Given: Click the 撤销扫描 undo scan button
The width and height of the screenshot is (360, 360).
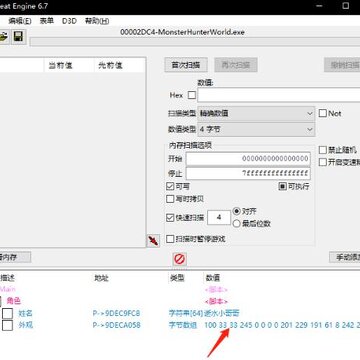Looking at the screenshot, I should click(342, 65).
